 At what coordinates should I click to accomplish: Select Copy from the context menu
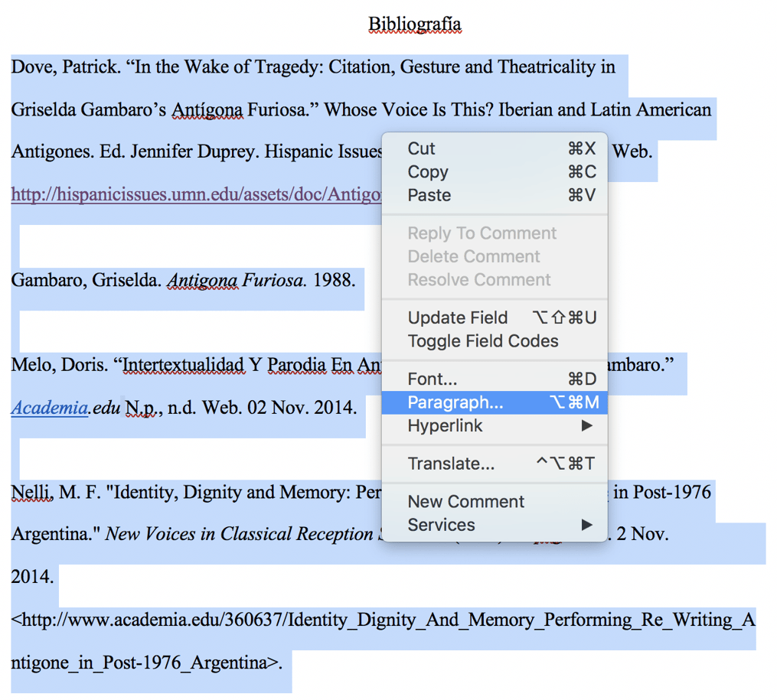[426, 172]
